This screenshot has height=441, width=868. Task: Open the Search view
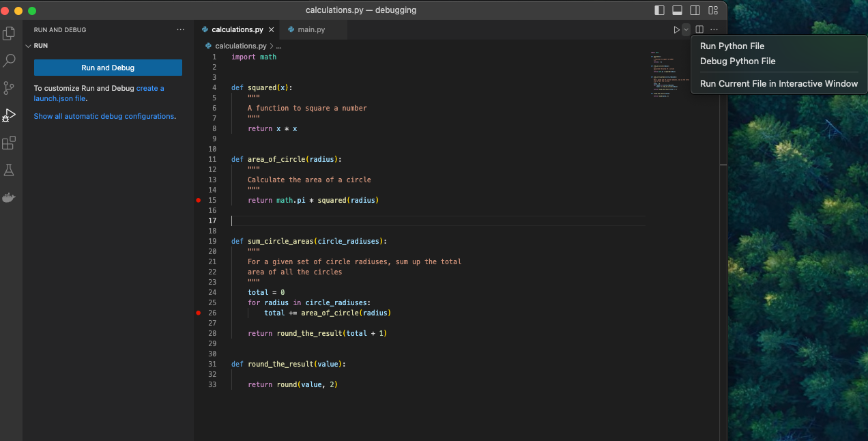click(x=9, y=60)
